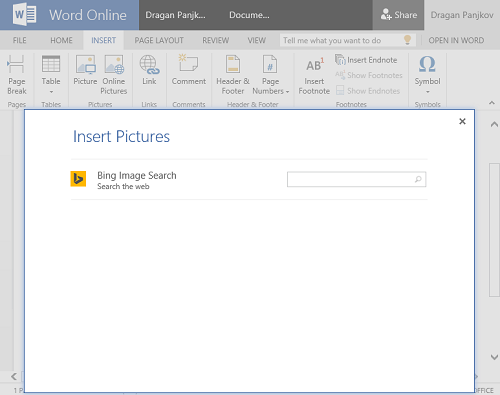The image size is (500, 395).
Task: Click OPEN IN WORD link
Action: 456,40
